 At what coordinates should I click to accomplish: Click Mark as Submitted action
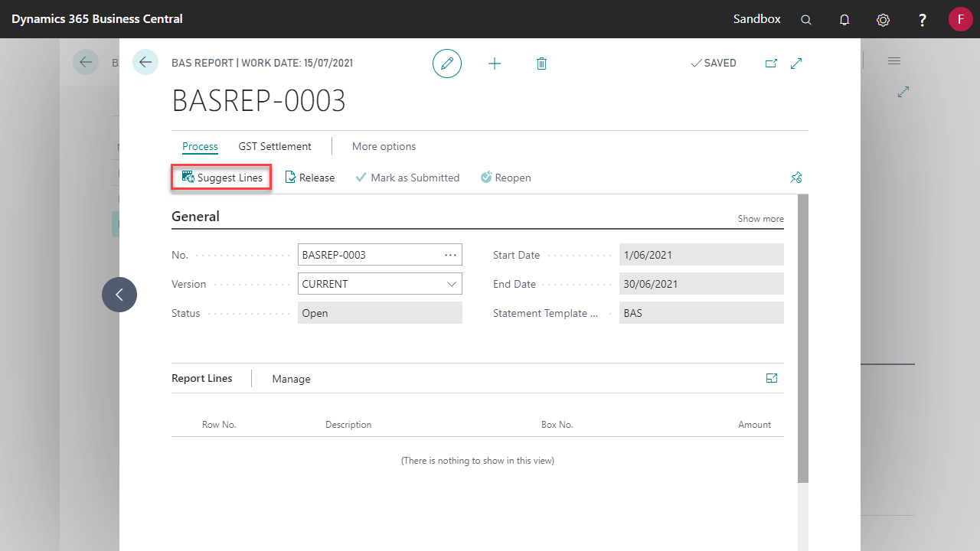pyautogui.click(x=408, y=178)
